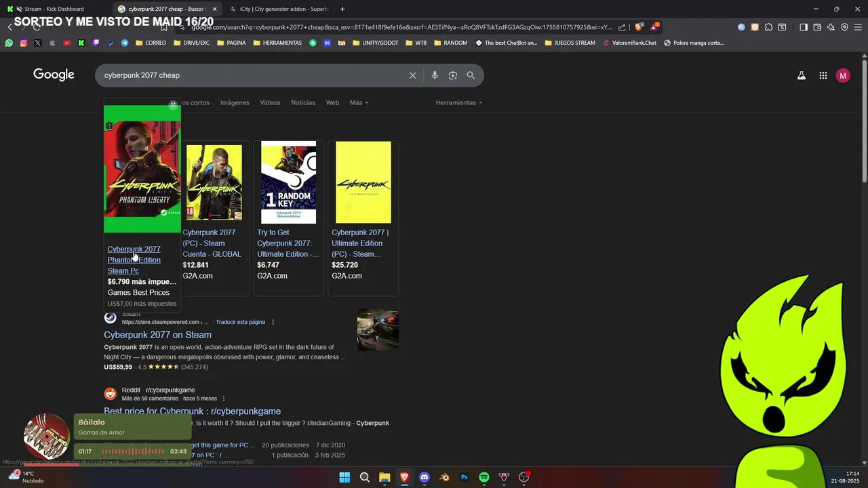The image size is (868, 488).
Task: Open the Behance bookmark icon
Action: pos(328,43)
